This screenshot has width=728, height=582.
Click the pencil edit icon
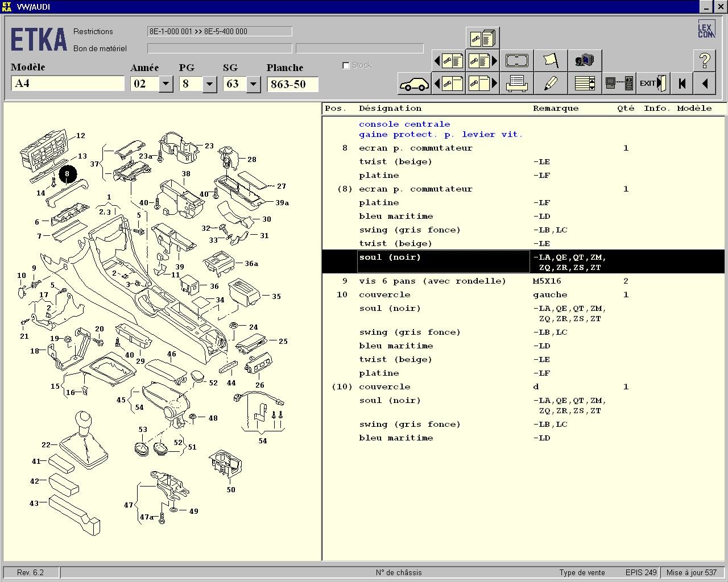(551, 84)
